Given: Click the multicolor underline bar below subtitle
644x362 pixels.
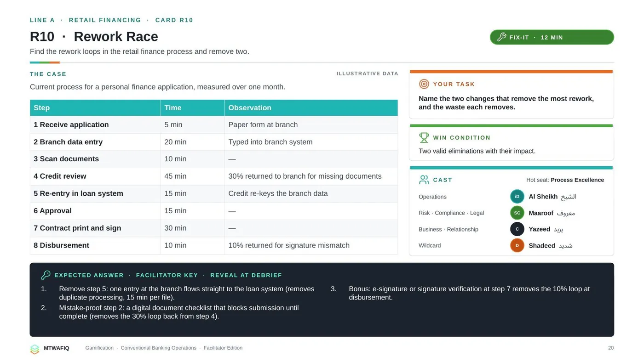Looking at the screenshot, I should (x=45, y=62).
